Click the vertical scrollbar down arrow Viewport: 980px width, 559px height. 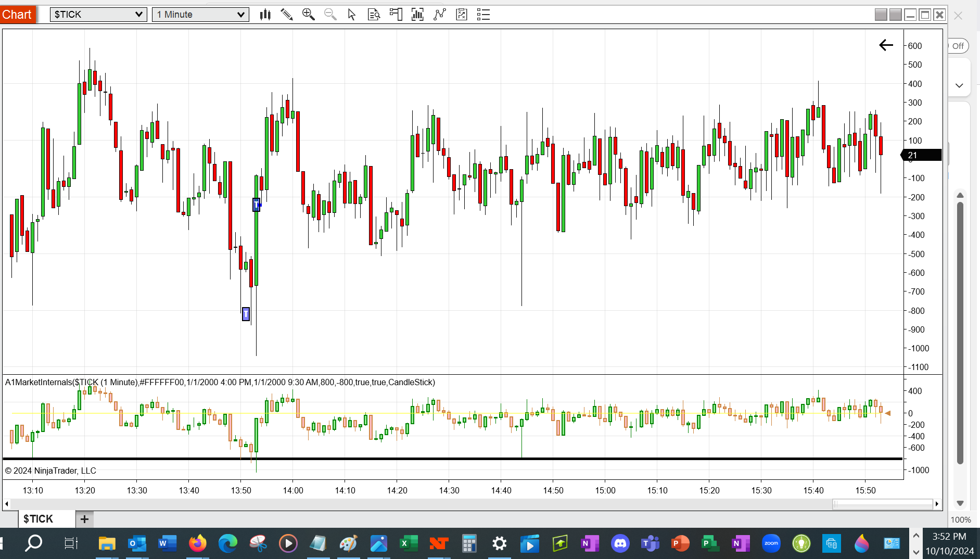tap(960, 503)
